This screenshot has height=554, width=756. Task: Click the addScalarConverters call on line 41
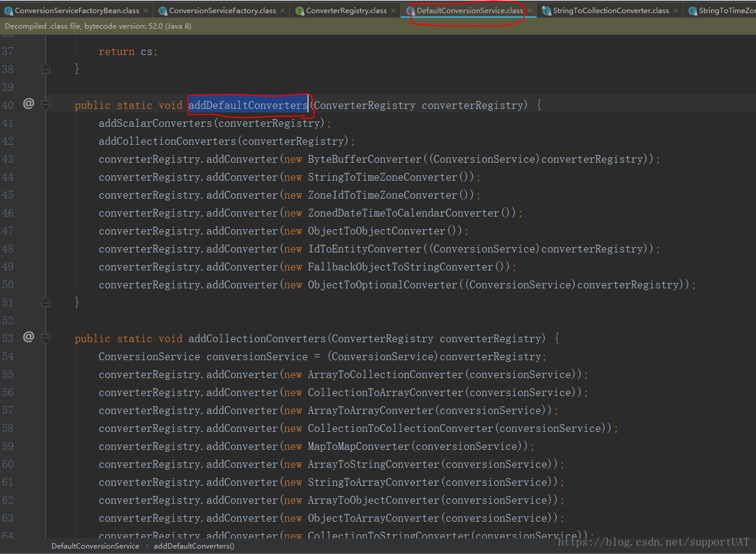coord(156,123)
